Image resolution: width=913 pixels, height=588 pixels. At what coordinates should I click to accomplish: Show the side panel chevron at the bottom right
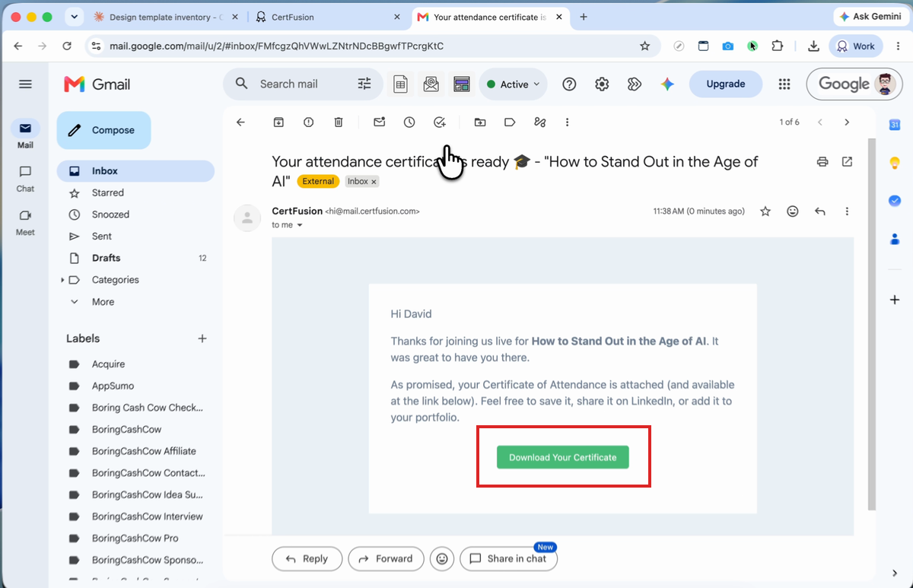pyautogui.click(x=895, y=574)
